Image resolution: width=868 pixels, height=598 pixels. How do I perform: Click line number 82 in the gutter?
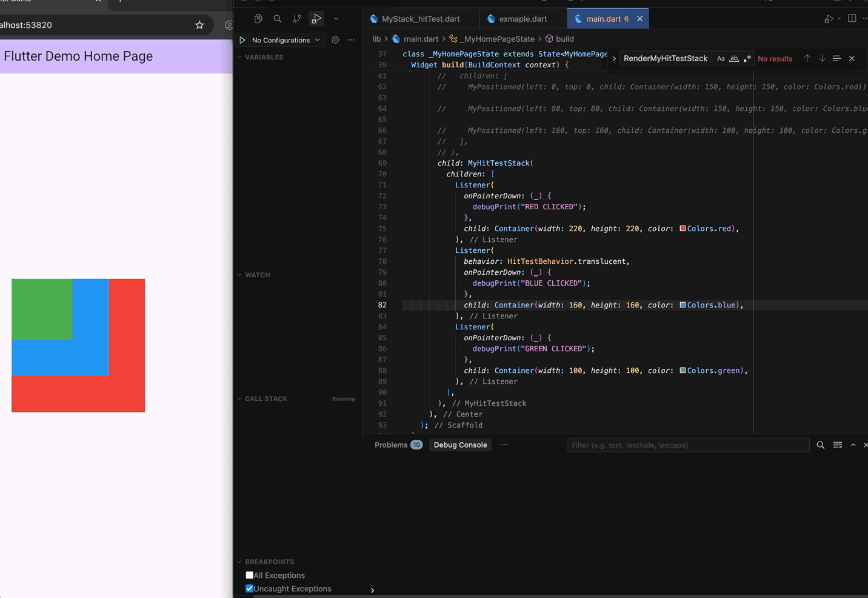point(382,305)
